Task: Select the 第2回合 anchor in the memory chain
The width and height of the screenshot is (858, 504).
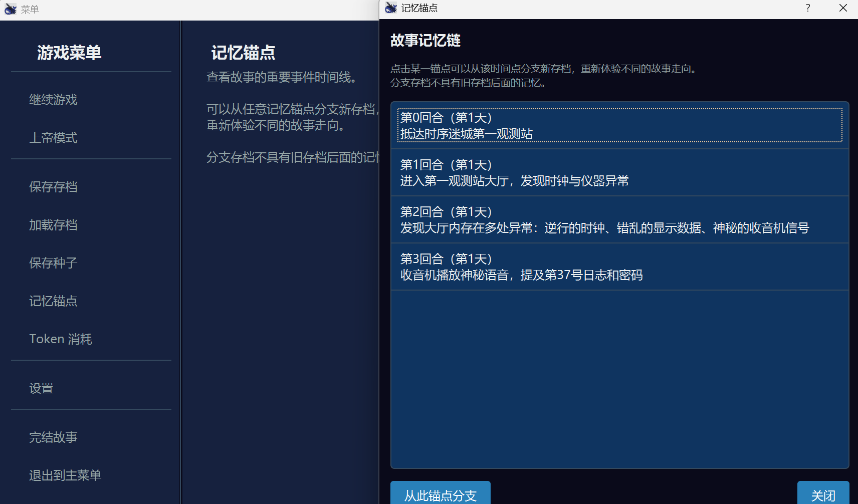Action: (x=619, y=219)
